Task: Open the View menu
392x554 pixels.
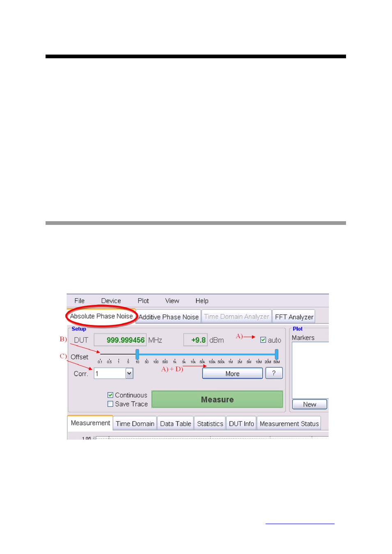Action: [172, 301]
